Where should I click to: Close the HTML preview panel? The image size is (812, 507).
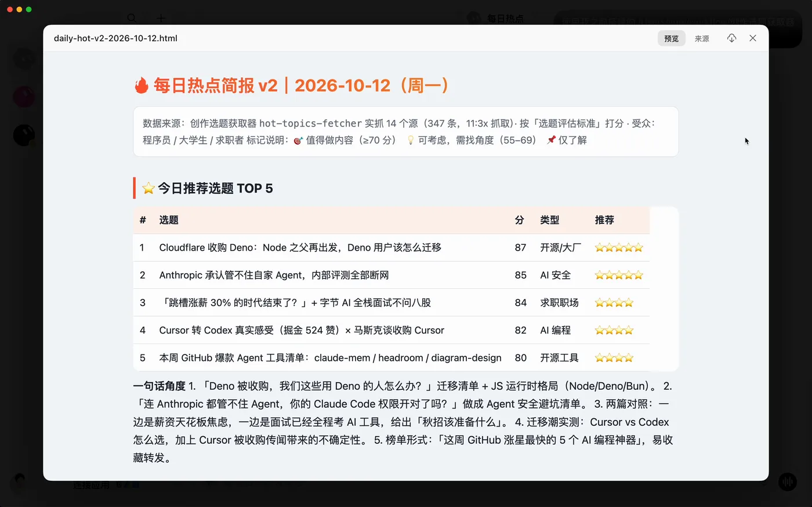[x=753, y=38]
